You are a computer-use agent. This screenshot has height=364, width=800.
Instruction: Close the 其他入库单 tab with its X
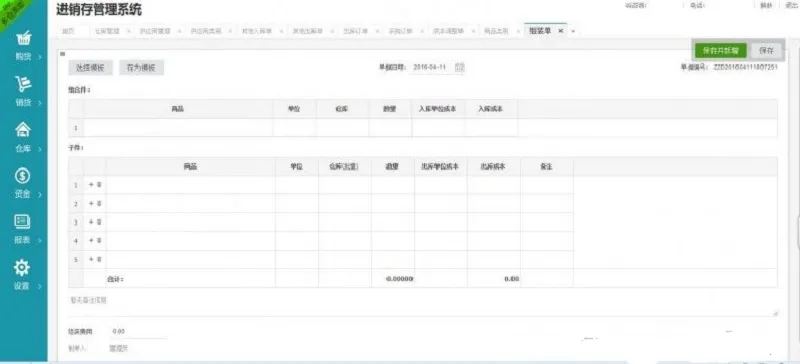pos(280,31)
